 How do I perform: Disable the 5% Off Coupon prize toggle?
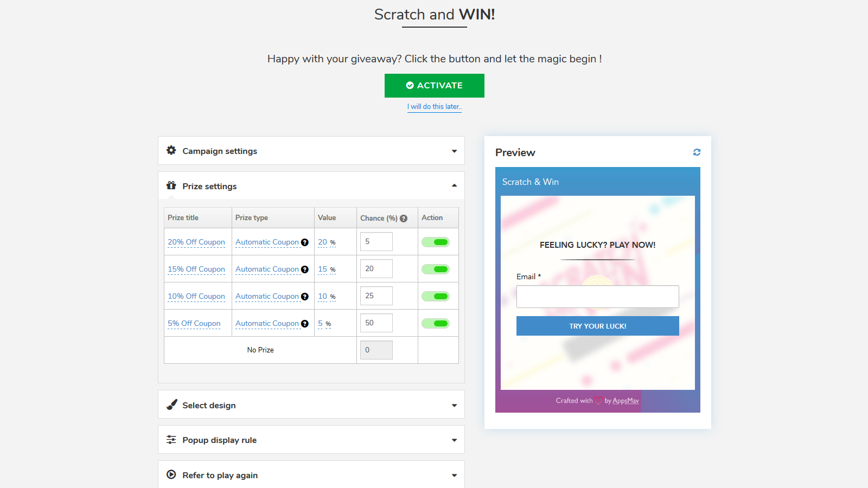437,323
